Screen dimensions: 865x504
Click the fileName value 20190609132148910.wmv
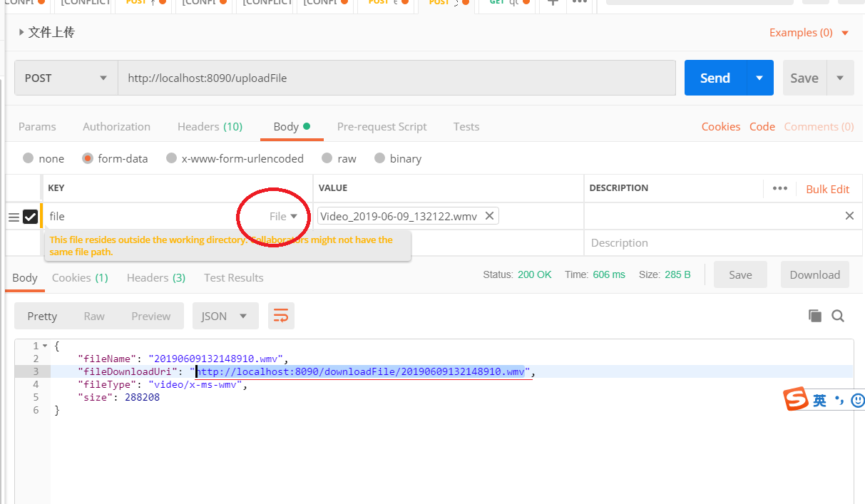point(217,359)
